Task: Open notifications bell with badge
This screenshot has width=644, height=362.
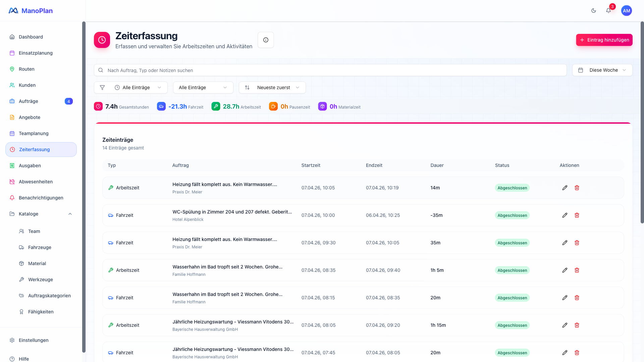Action: 608,11
